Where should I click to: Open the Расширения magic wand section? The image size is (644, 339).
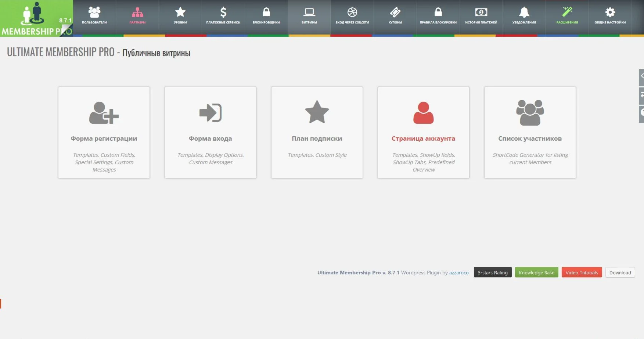point(567,17)
